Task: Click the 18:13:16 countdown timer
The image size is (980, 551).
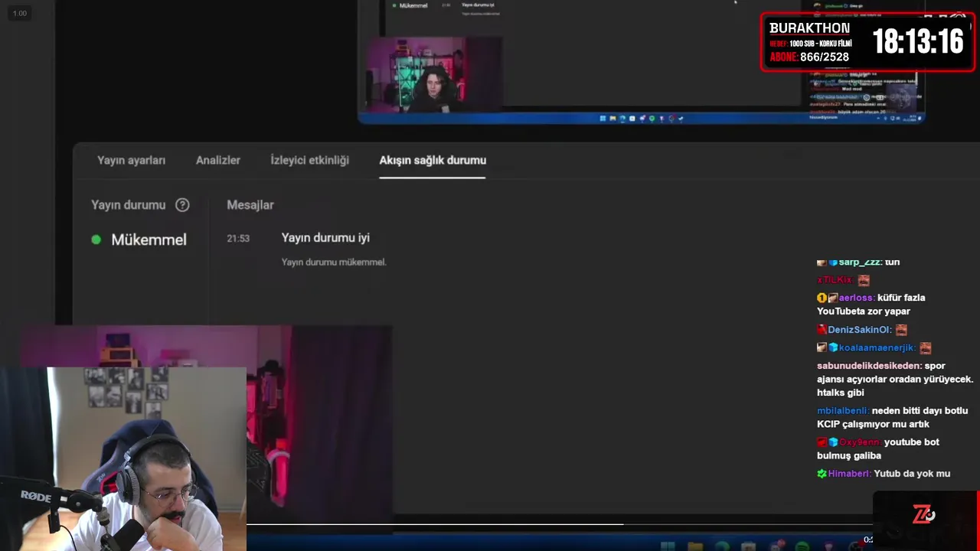Action: (917, 41)
